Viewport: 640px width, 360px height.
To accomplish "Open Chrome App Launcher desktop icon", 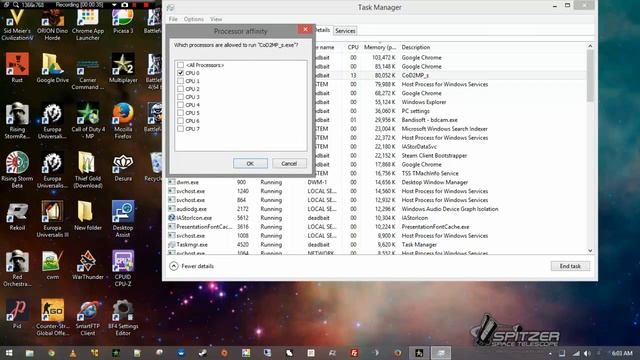I will [88, 24].
